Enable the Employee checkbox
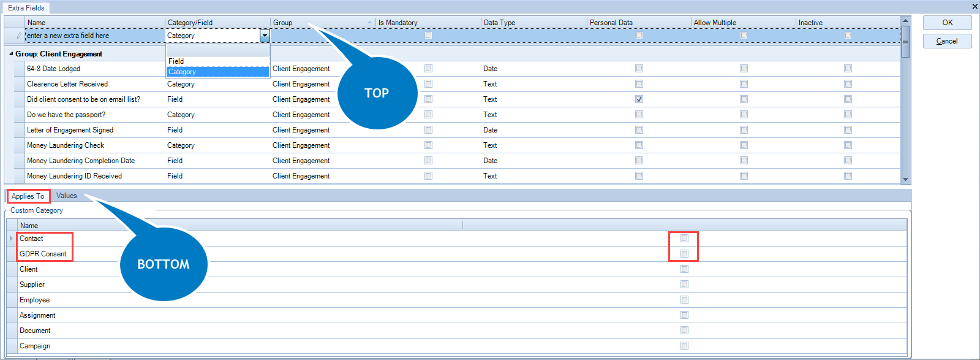The height and width of the screenshot is (360, 980). tap(684, 300)
